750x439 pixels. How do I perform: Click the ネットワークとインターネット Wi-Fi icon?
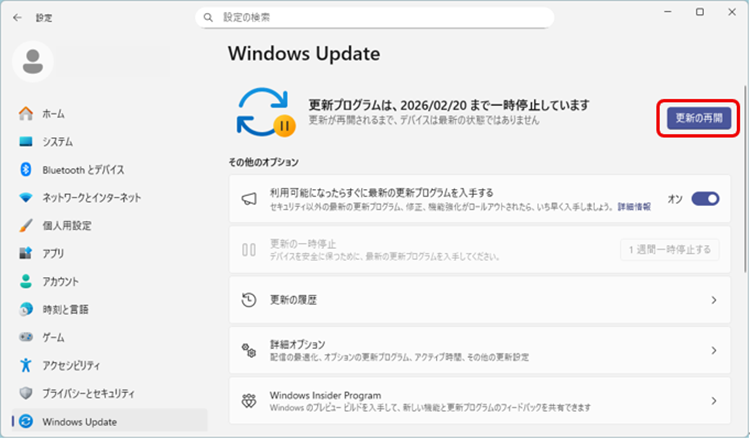pos(27,198)
